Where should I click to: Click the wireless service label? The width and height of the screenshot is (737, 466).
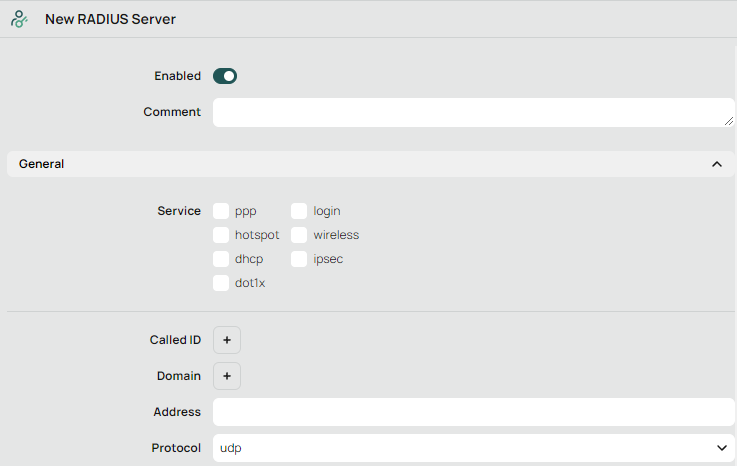(x=336, y=235)
